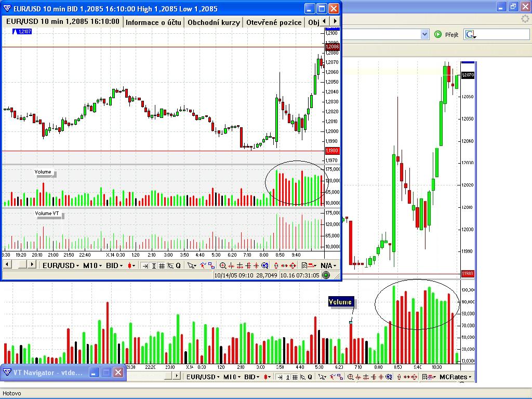Screen dimensions: 532x399
Task: Click the Volume indicator label in front chart
Action: [43, 171]
